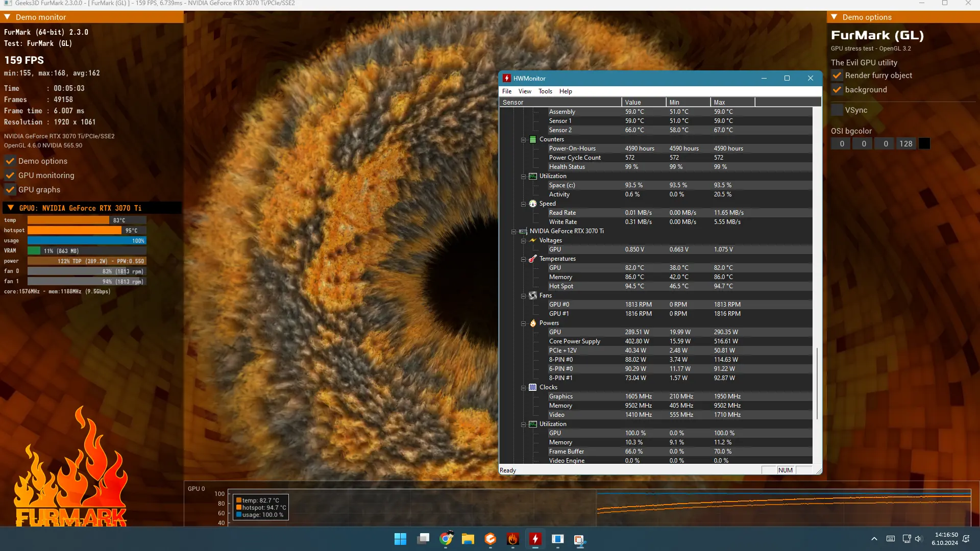Screen dimensions: 980x551
Task: Click the network tray icon
Action: [906, 539]
